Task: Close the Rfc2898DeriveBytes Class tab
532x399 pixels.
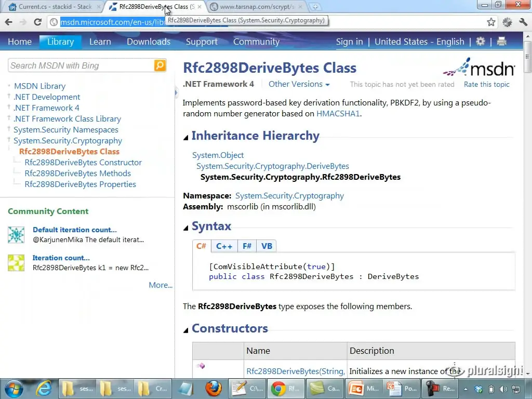Action: [199, 6]
